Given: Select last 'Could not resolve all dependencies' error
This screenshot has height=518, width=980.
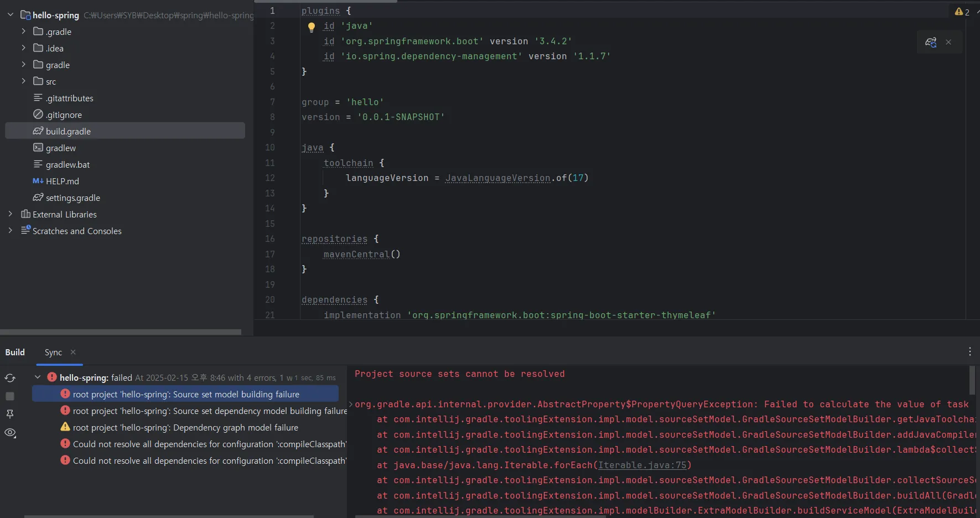Looking at the screenshot, I should (204, 460).
